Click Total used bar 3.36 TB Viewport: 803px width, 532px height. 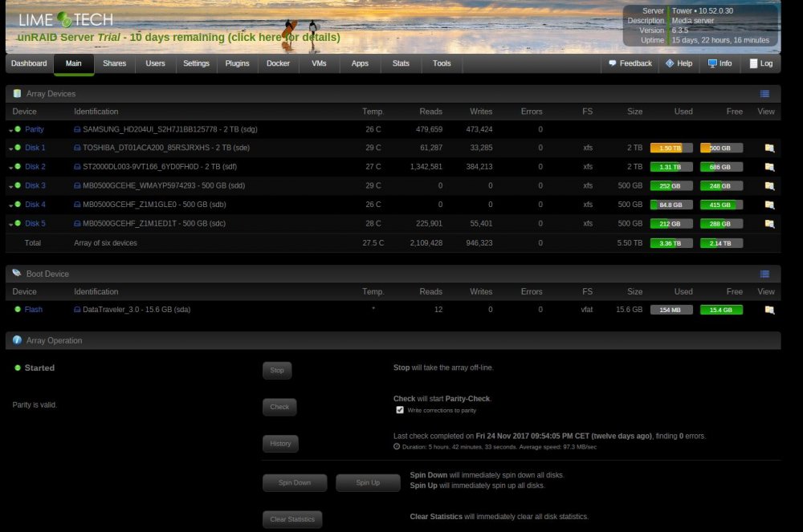[x=671, y=243]
